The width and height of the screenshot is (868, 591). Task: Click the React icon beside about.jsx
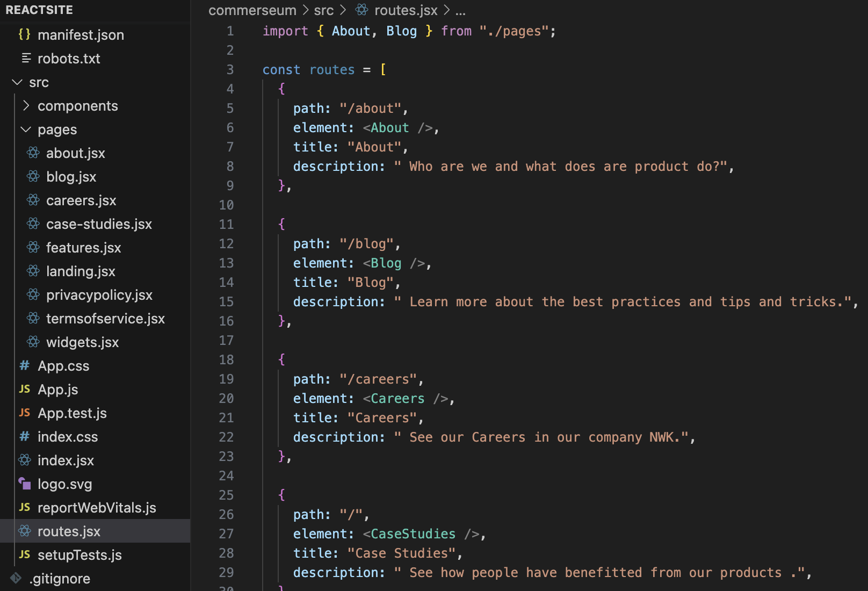[33, 153]
